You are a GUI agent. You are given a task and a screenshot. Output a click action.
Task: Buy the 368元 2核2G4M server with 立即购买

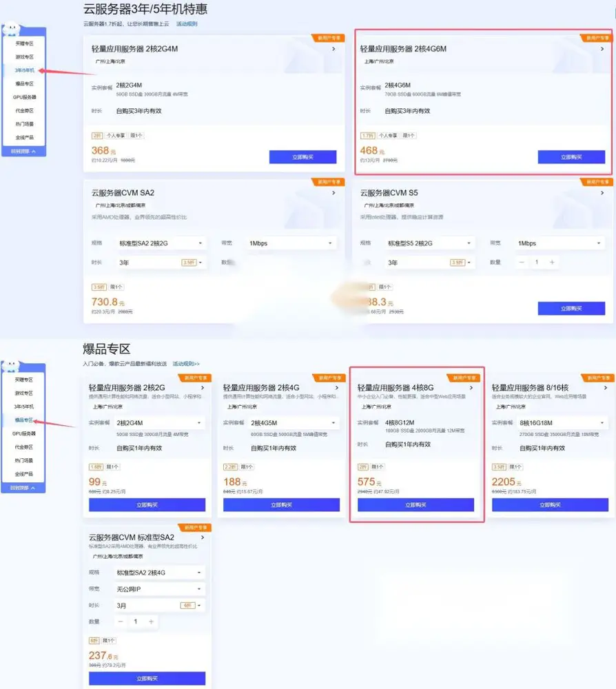pyautogui.click(x=302, y=157)
